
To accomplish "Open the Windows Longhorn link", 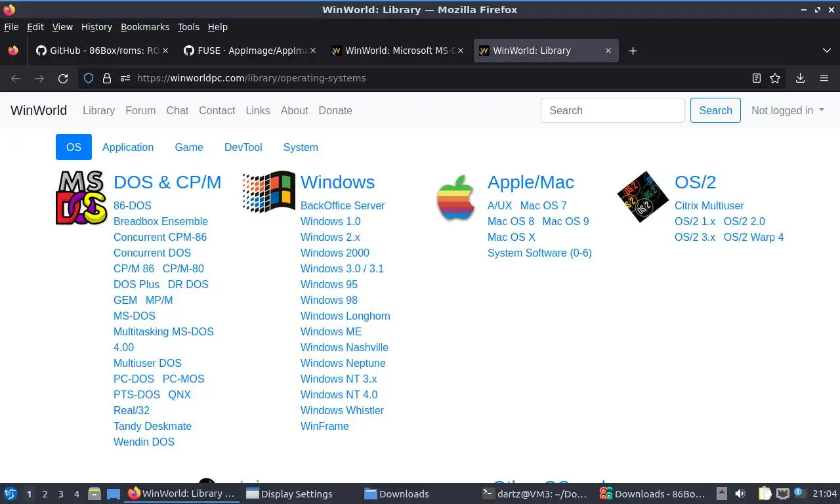I will point(345,316).
